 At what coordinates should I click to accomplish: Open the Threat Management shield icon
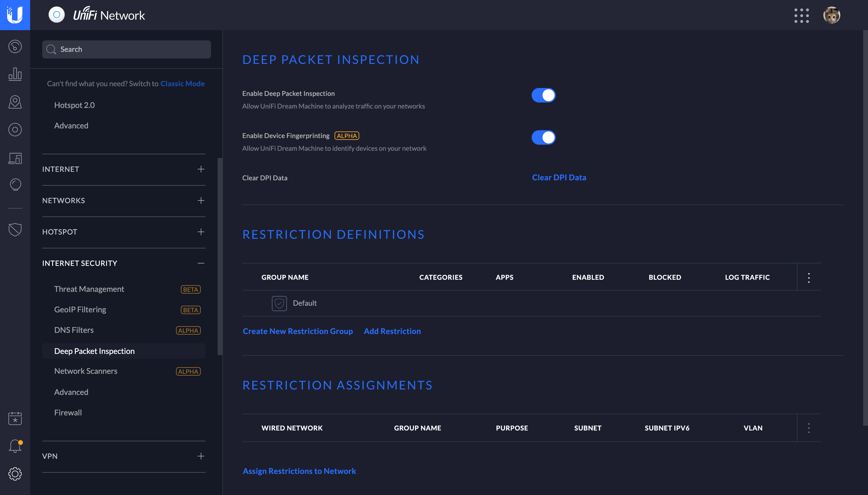point(15,229)
